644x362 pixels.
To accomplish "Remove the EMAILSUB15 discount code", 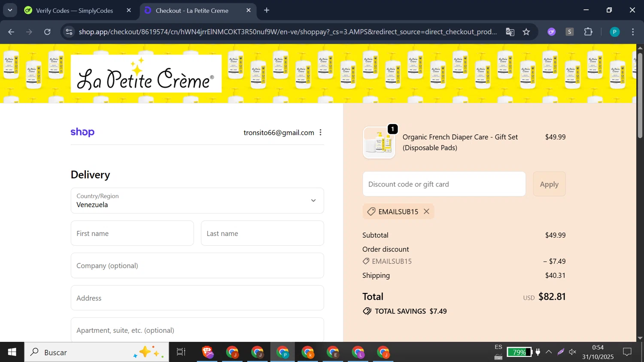I will 426,211.
